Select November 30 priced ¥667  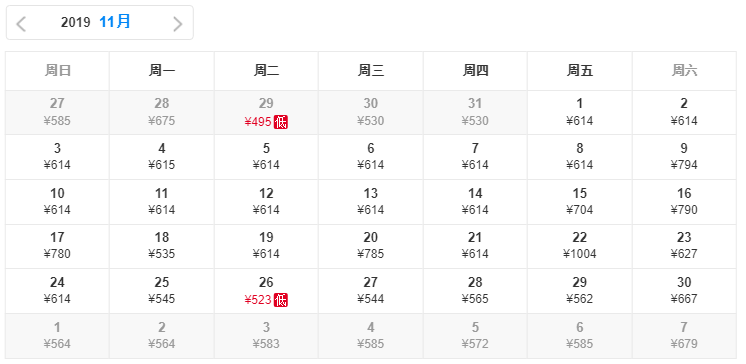684,291
